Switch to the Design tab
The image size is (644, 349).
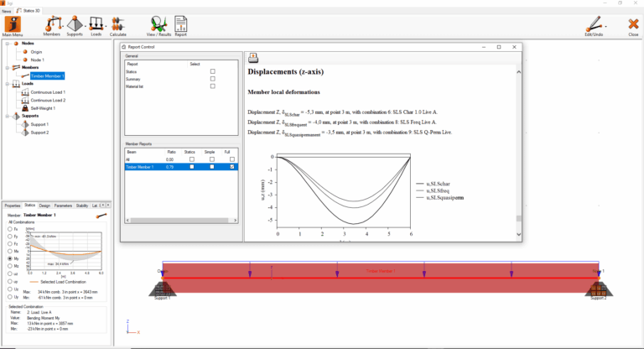[44, 205]
